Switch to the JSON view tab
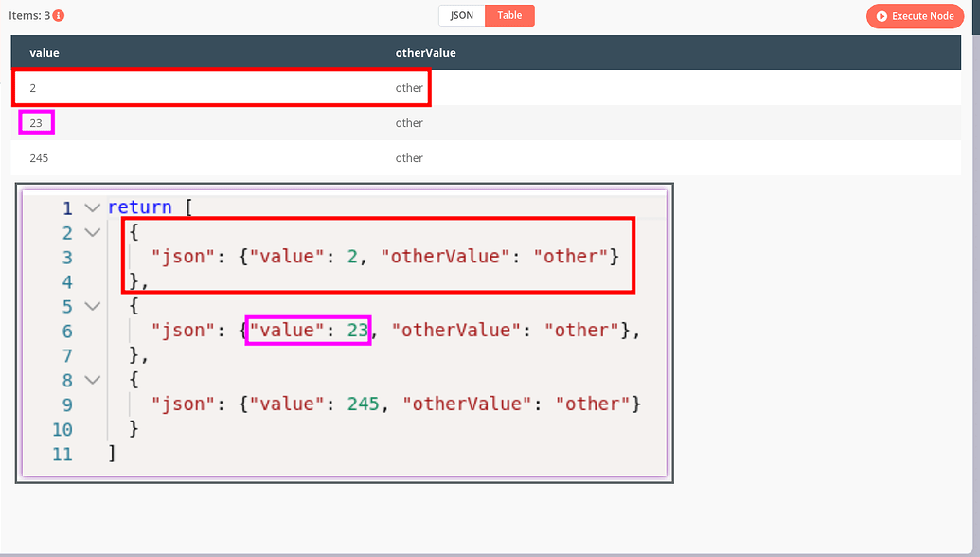The width and height of the screenshot is (980, 557). [x=460, y=15]
